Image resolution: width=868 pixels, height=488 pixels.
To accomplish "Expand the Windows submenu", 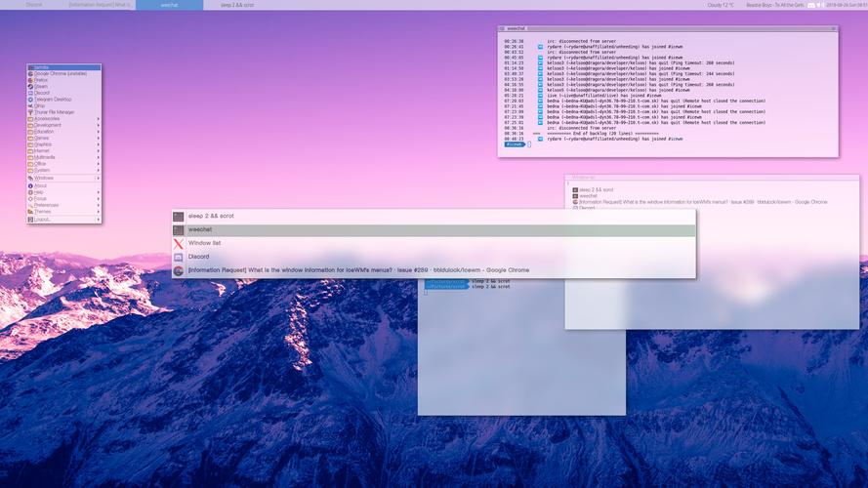I will 63,179.
